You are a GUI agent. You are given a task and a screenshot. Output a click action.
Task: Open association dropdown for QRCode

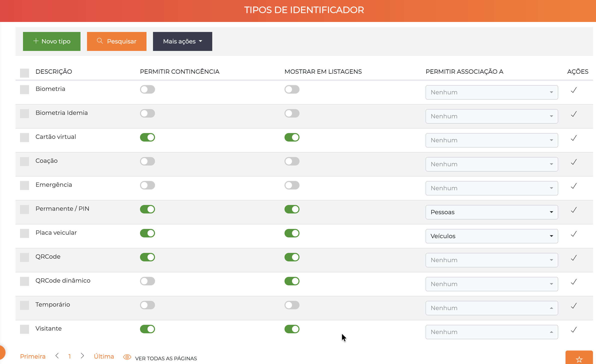492,260
